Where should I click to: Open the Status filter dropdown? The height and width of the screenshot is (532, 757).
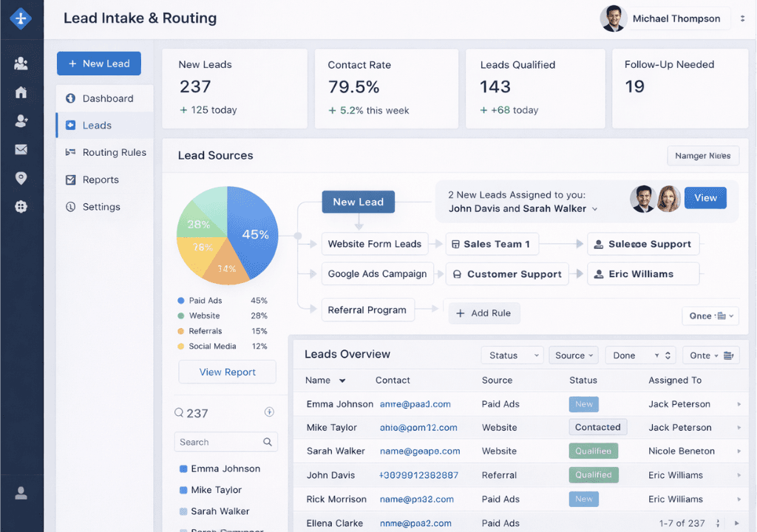[x=512, y=355]
